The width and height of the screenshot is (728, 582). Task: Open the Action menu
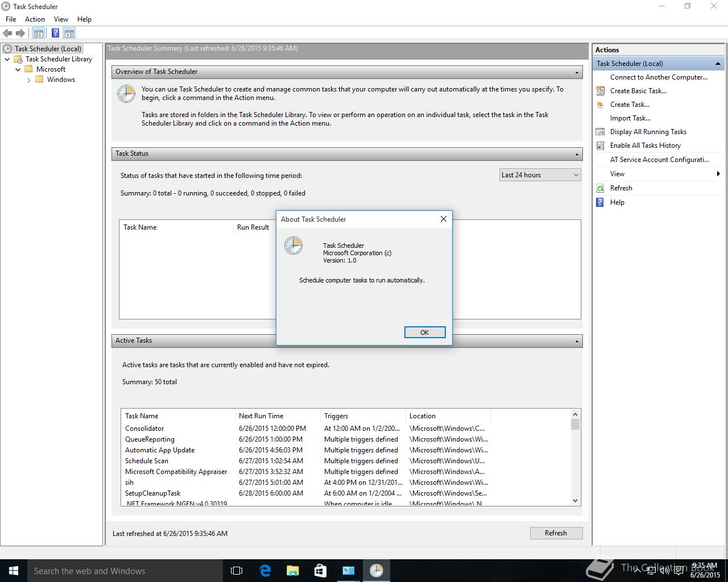tap(35, 19)
